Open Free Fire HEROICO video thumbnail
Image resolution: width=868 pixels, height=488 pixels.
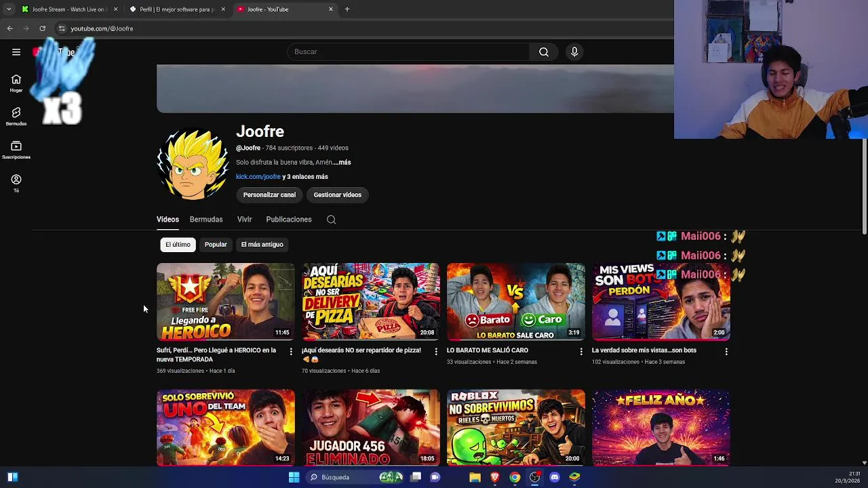(x=226, y=302)
